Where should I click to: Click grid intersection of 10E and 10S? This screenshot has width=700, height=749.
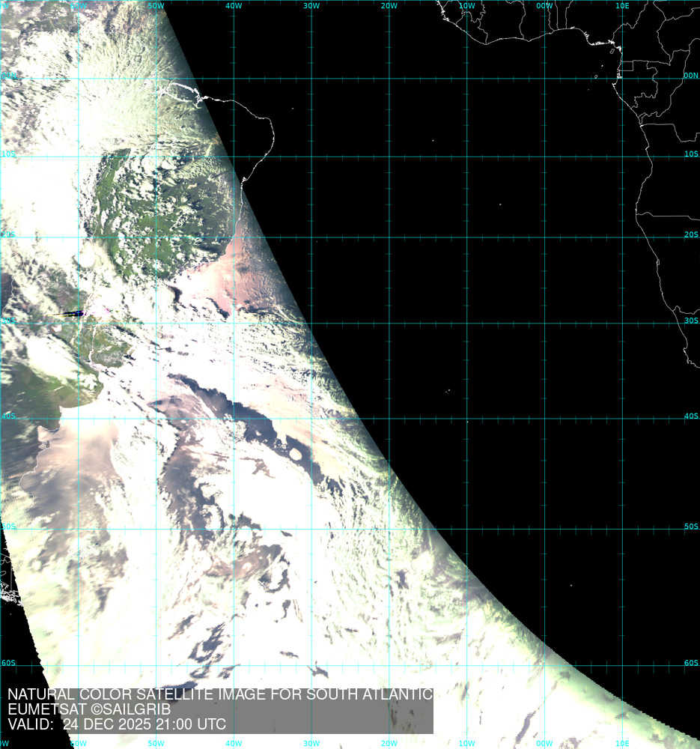click(x=623, y=157)
